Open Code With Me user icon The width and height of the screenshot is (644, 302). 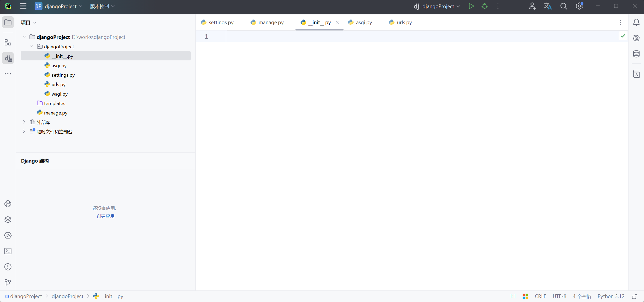532,6
